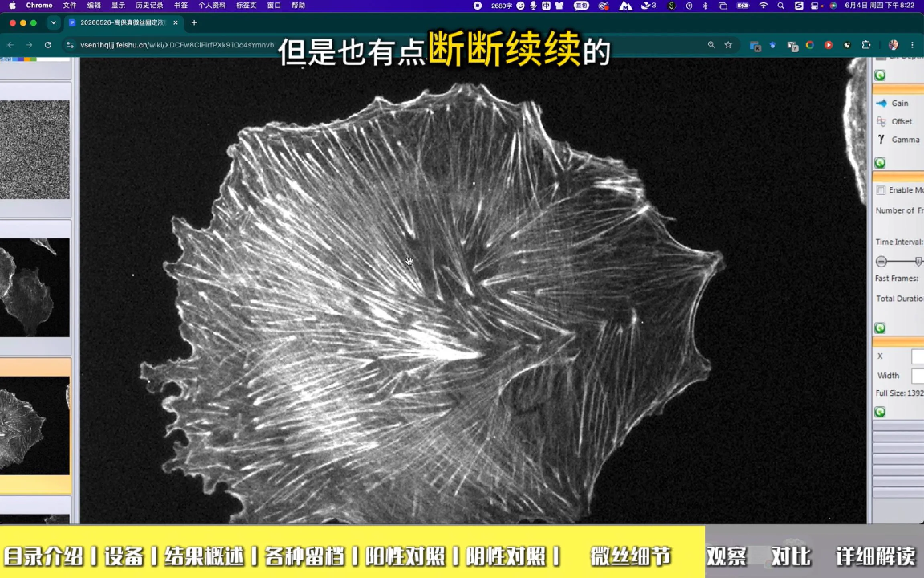924x578 pixels.
Task: Open the Apple menu
Action: 12,6
